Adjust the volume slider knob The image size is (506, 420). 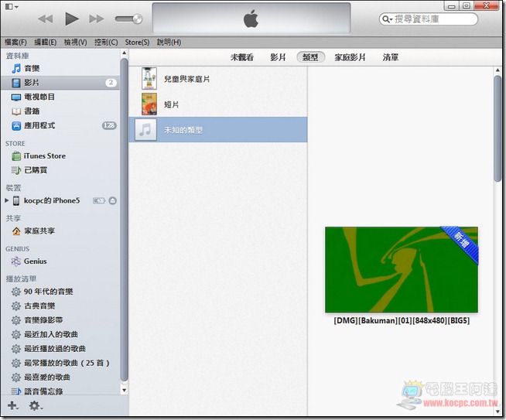[x=138, y=19]
